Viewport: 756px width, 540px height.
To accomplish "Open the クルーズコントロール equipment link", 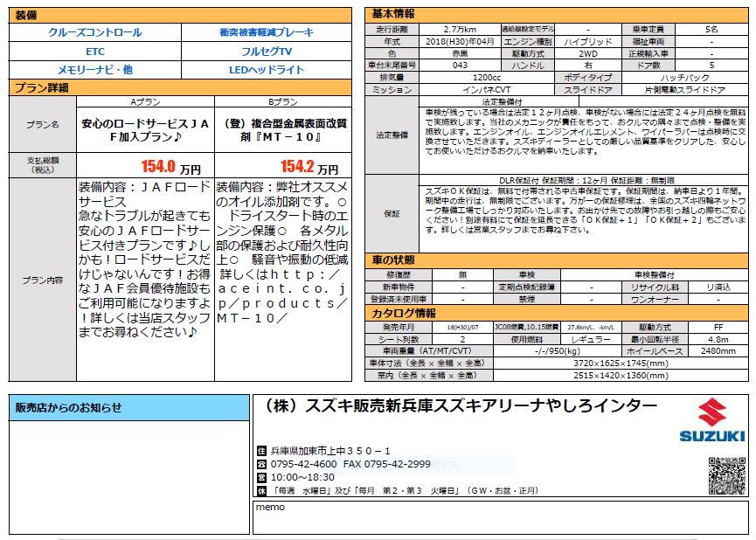I will [x=94, y=32].
